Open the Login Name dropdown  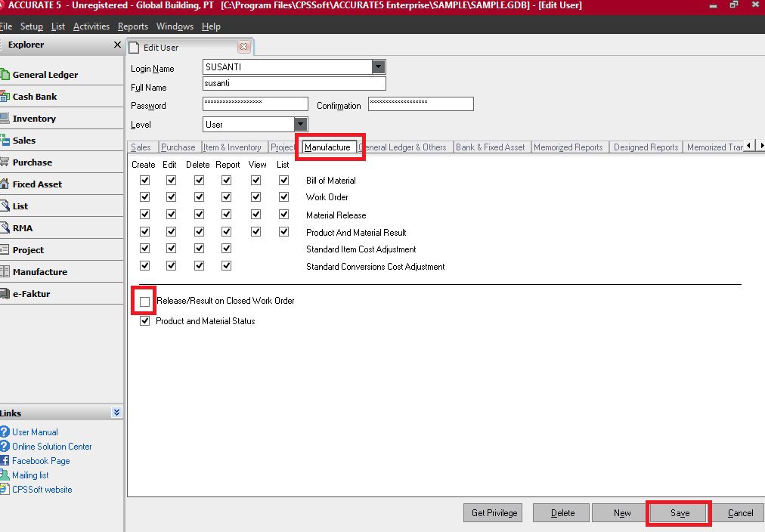pyautogui.click(x=379, y=66)
